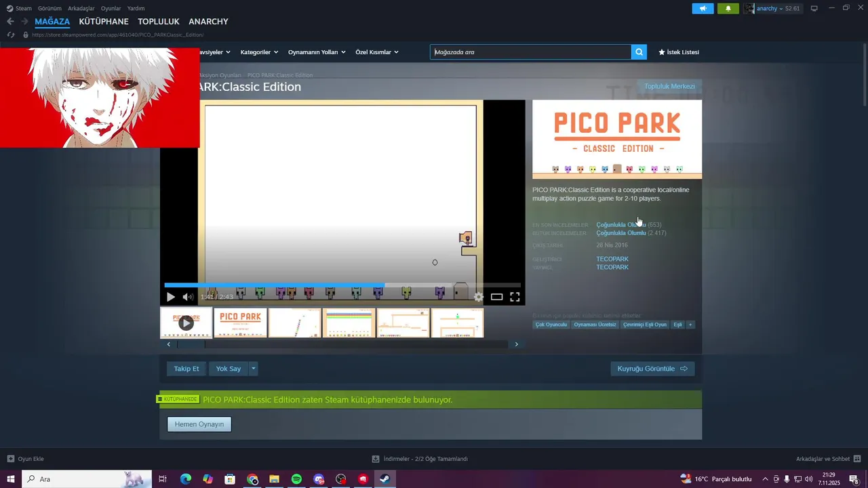868x488 pixels.
Task: Go forward with the right arrow
Action: pyautogui.click(x=24, y=22)
